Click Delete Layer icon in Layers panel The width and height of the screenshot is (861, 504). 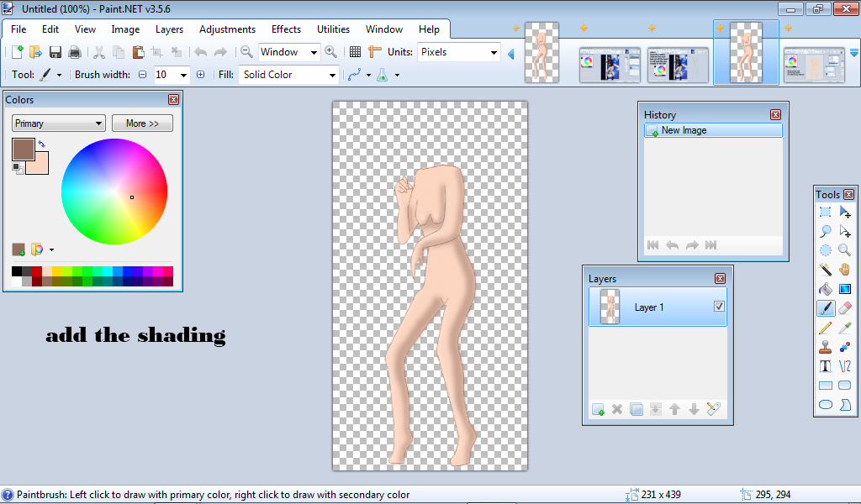pos(617,409)
